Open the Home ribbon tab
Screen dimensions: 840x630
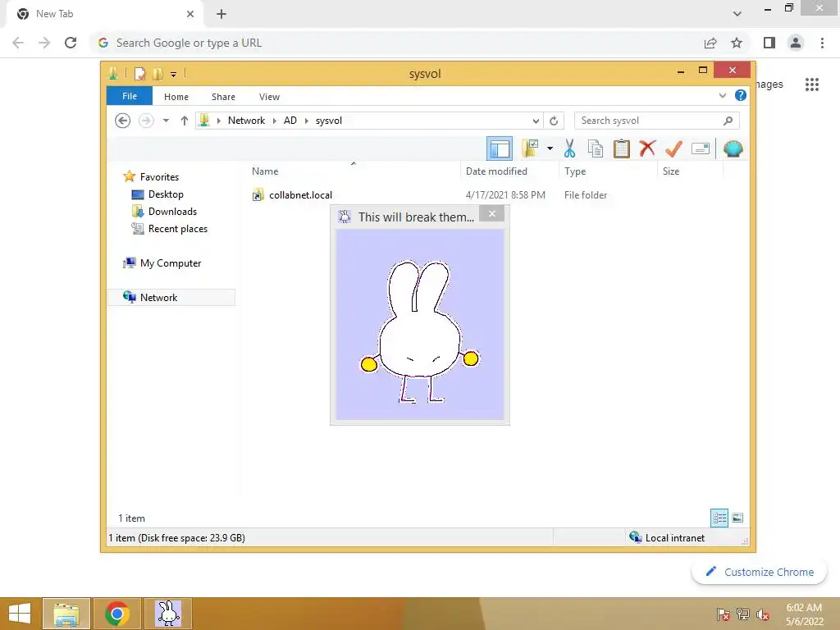pyautogui.click(x=176, y=97)
